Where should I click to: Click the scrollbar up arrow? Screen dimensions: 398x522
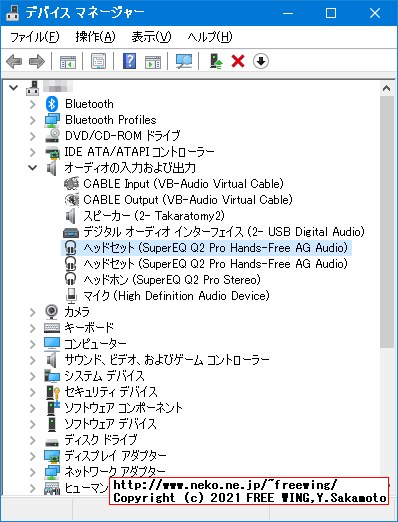tap(387, 88)
